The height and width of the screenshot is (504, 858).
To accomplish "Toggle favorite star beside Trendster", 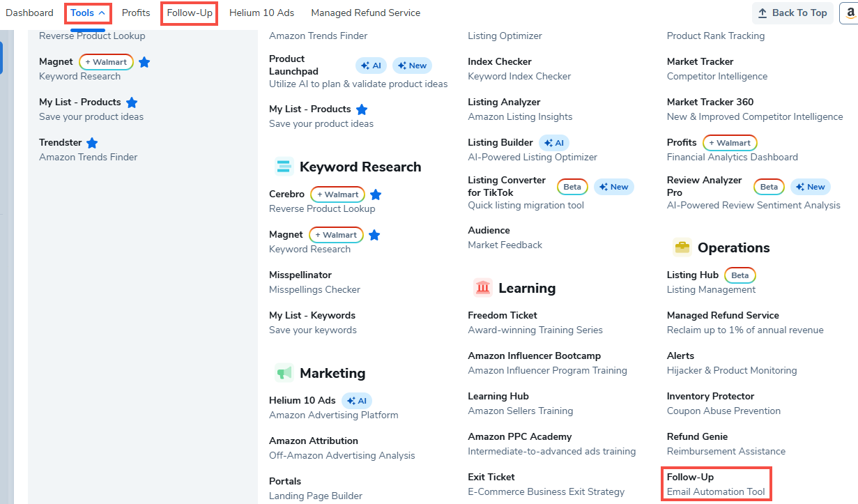I will pos(92,143).
